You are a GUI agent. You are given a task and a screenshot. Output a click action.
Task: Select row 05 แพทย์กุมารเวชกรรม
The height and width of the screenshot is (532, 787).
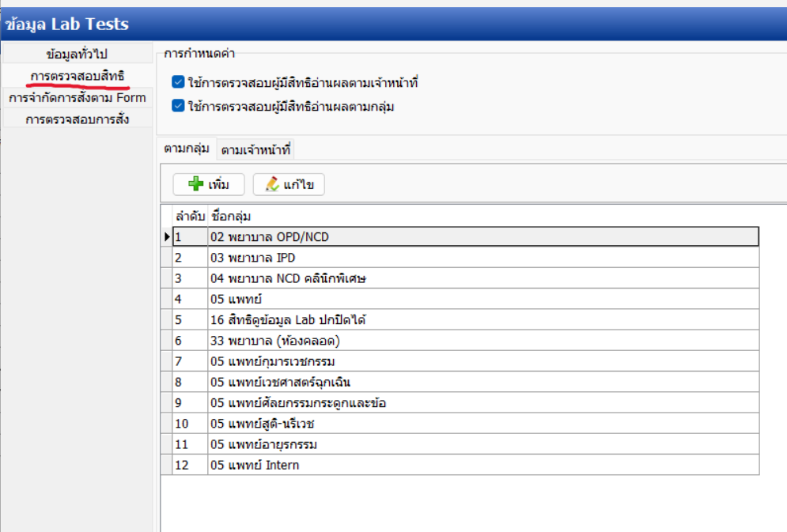pos(466,361)
